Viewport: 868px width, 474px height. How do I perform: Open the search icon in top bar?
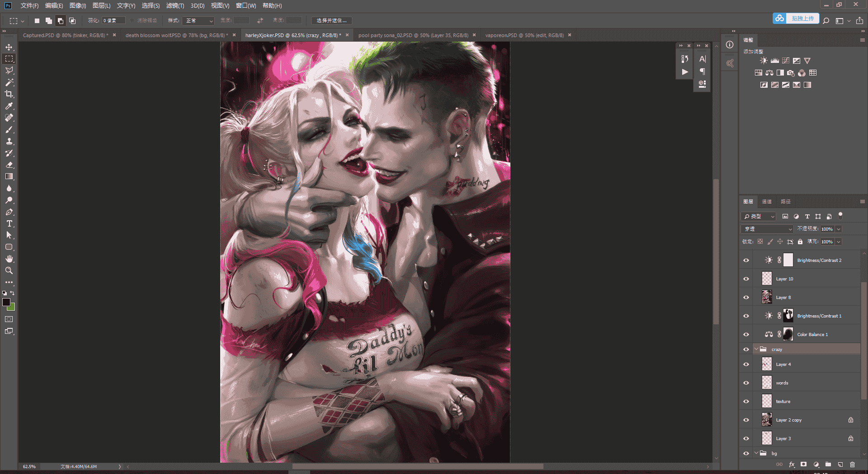pyautogui.click(x=826, y=20)
